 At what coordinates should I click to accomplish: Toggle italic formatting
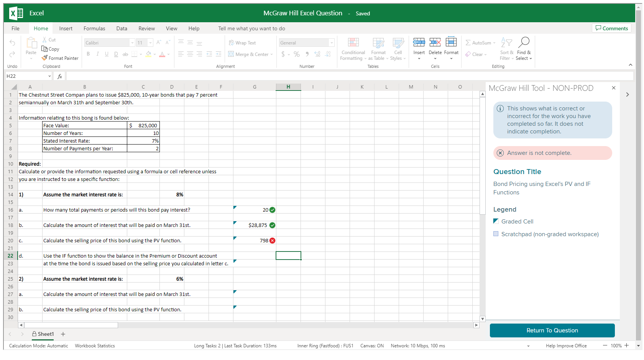(97, 54)
